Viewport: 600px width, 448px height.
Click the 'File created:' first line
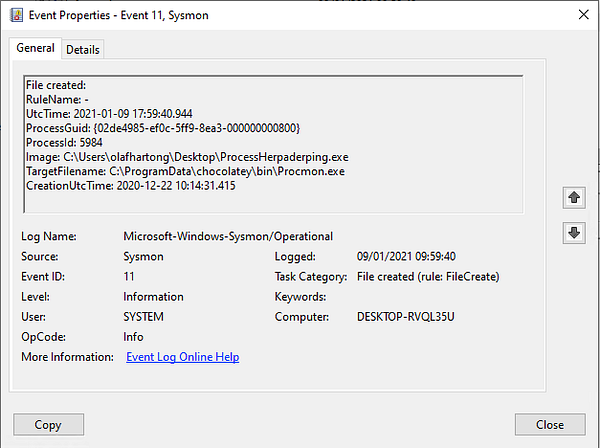[56, 85]
